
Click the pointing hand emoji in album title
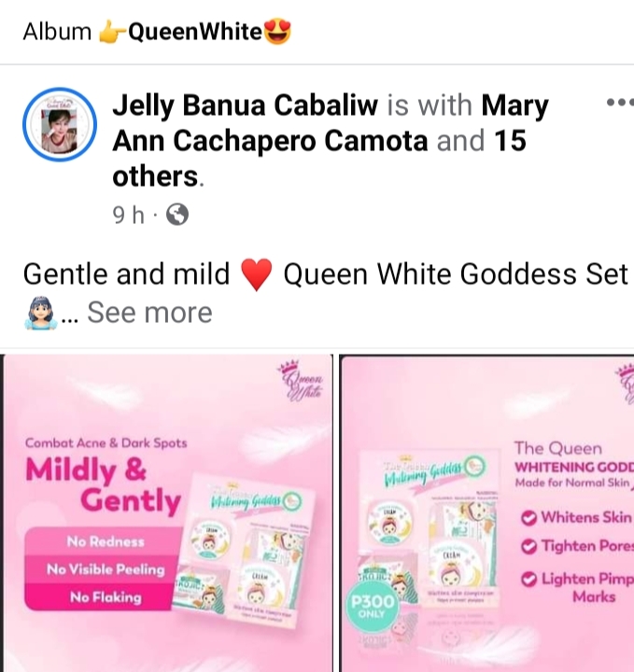pyautogui.click(x=112, y=33)
